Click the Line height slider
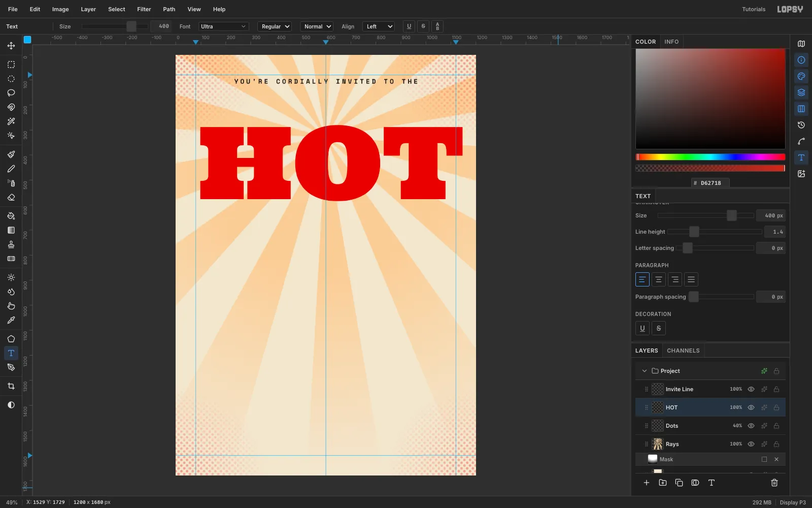The image size is (812, 508). coord(715,232)
